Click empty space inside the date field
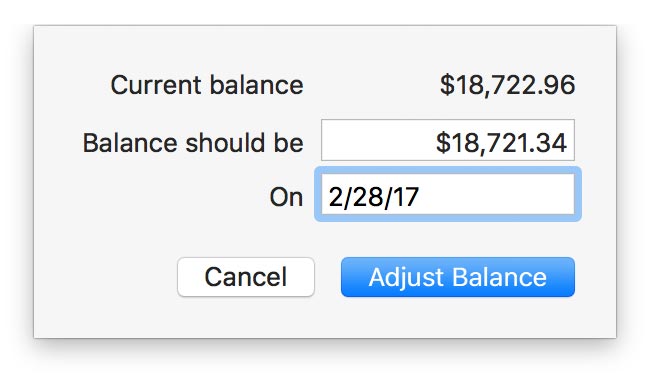Image resolution: width=650 pixels, height=380 pixels. tap(497, 194)
